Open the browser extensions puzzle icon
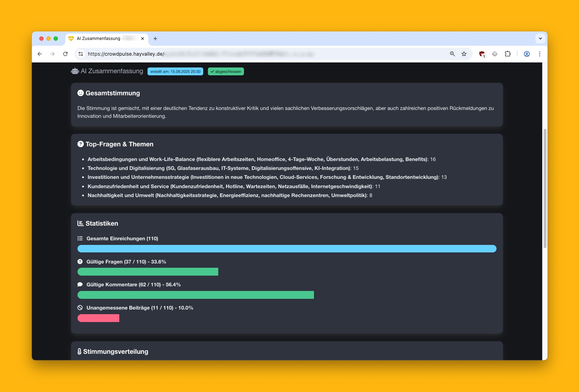 [x=508, y=54]
